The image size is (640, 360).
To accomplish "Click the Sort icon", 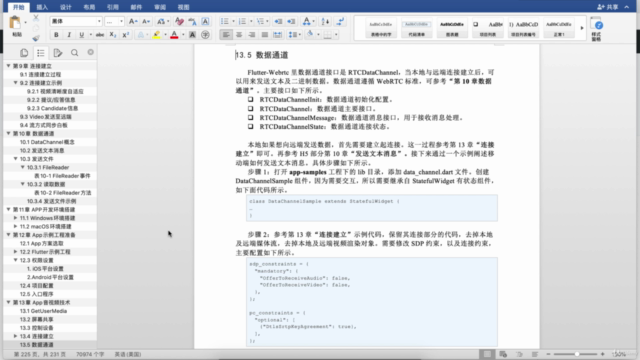I will point(325,22).
